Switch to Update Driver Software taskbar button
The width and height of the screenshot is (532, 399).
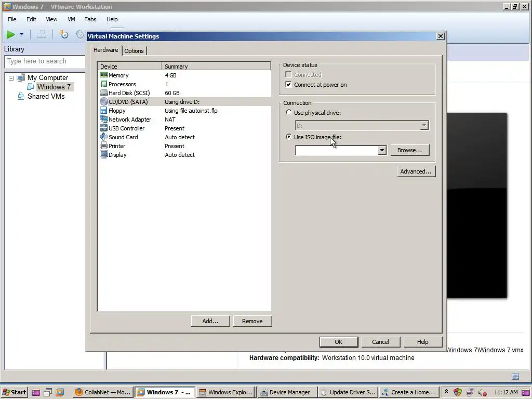point(348,392)
